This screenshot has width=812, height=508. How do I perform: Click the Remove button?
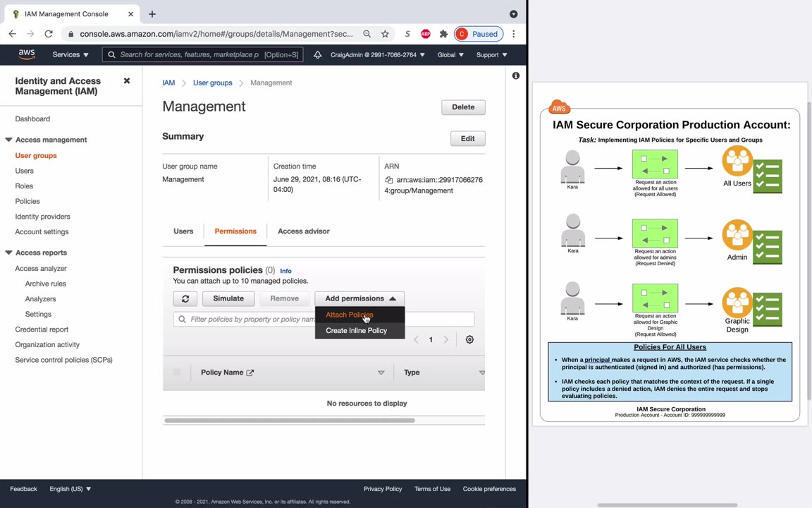[x=284, y=298]
